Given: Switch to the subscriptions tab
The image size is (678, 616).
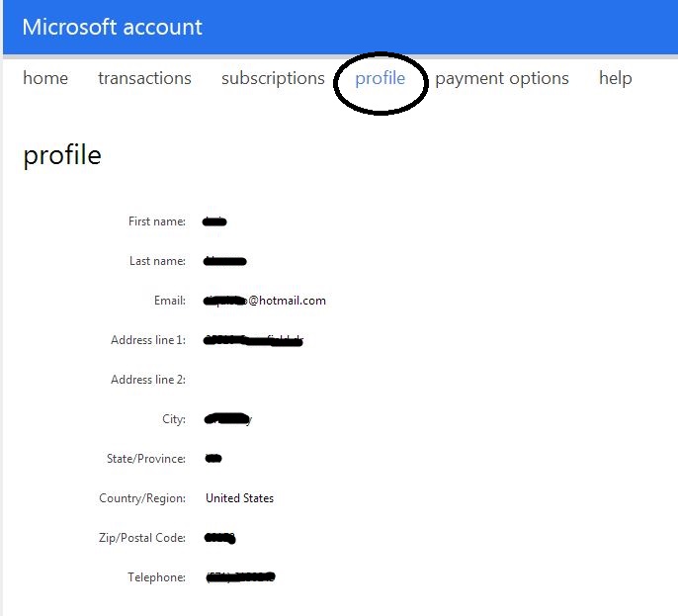Looking at the screenshot, I should coord(273,79).
